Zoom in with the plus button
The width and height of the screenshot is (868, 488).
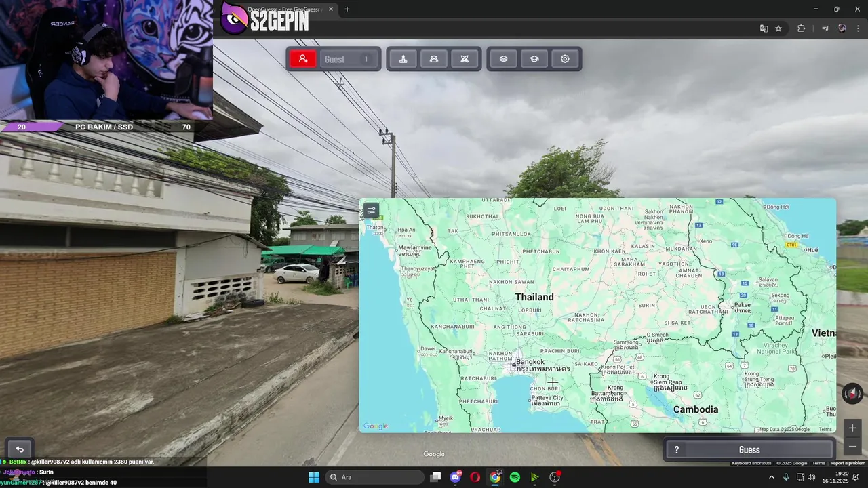click(x=852, y=428)
